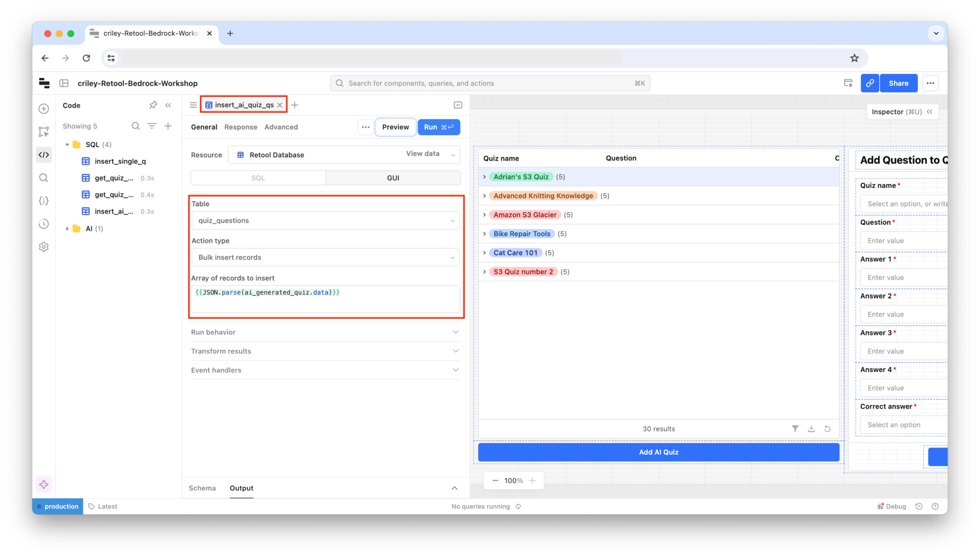Expand the AI folder
The width and height of the screenshot is (980, 557).
pos(68,229)
